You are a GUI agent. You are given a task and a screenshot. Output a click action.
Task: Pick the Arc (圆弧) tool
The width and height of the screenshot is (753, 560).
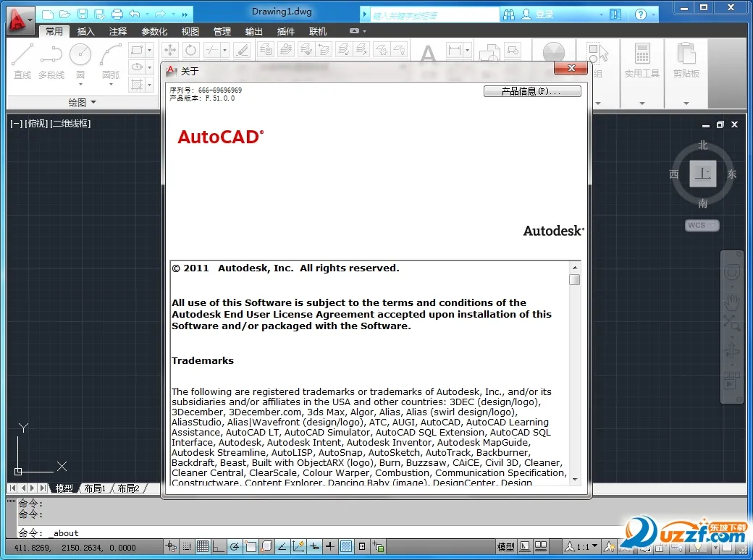click(x=110, y=61)
